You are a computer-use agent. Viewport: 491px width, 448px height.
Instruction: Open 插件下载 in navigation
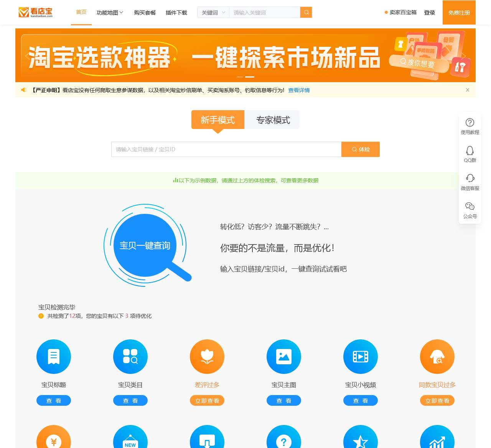click(x=176, y=13)
